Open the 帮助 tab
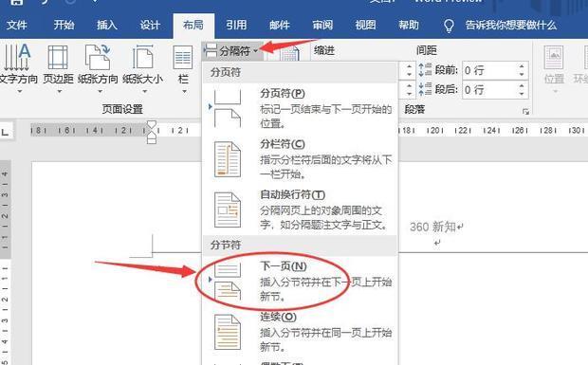The height and width of the screenshot is (365, 588). coord(409,25)
